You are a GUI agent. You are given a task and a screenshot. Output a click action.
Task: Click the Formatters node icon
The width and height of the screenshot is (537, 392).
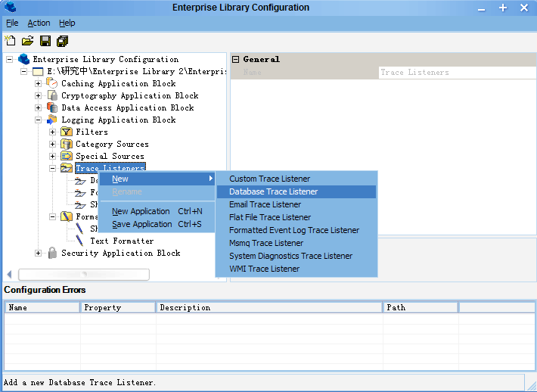[67, 216]
